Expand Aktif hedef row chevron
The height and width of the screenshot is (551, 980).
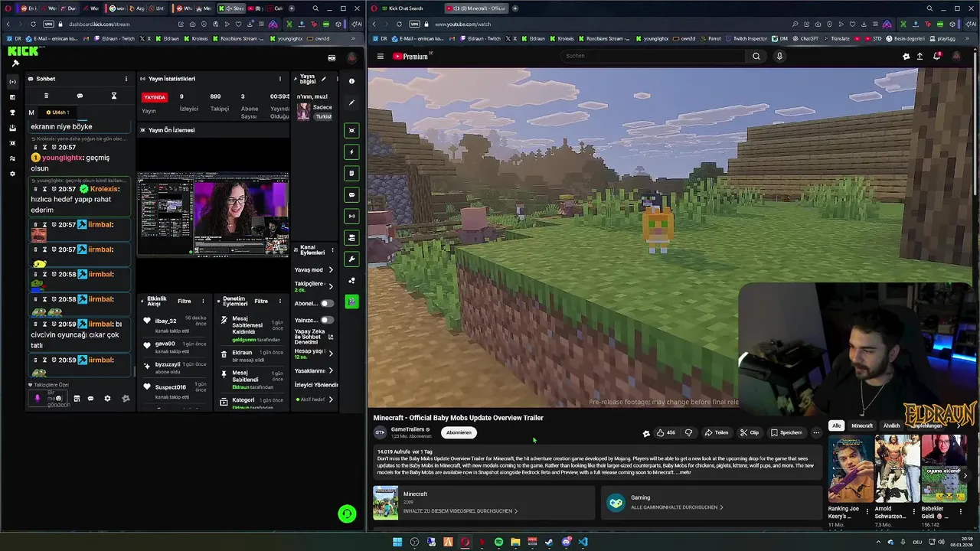coord(331,399)
